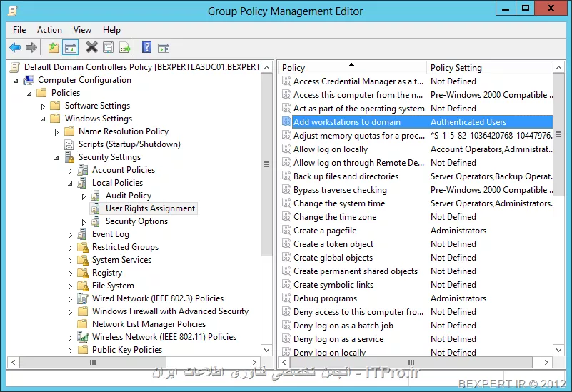
Task: Open the Action menu
Action: click(49, 30)
